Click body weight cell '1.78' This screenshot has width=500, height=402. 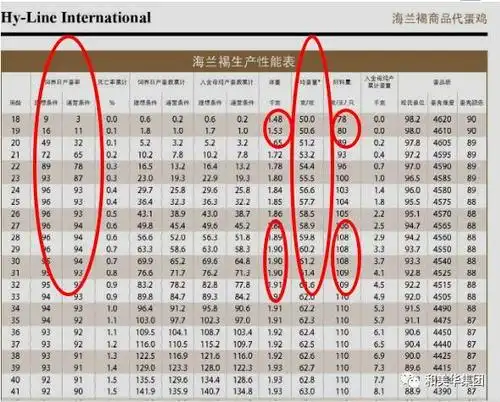pos(275,166)
